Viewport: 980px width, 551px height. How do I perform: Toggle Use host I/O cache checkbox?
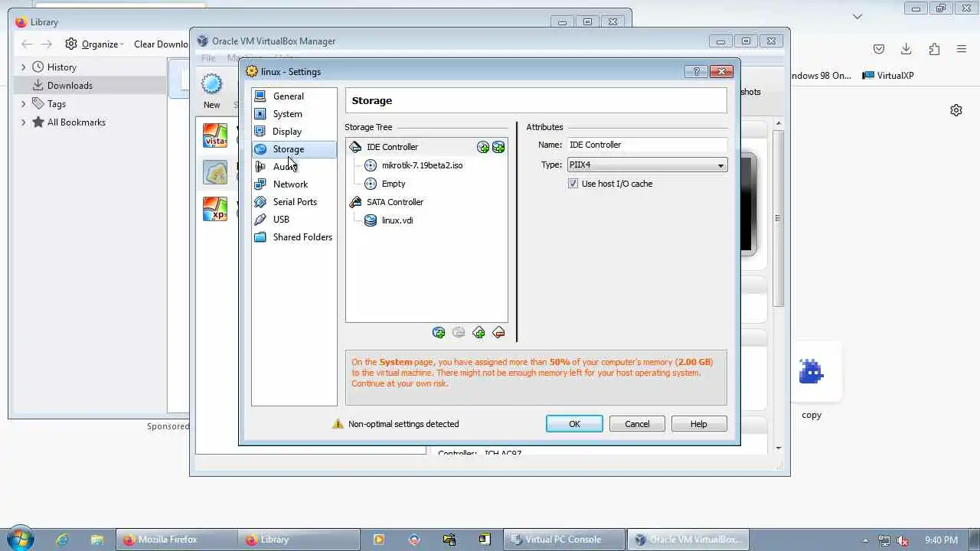(573, 184)
